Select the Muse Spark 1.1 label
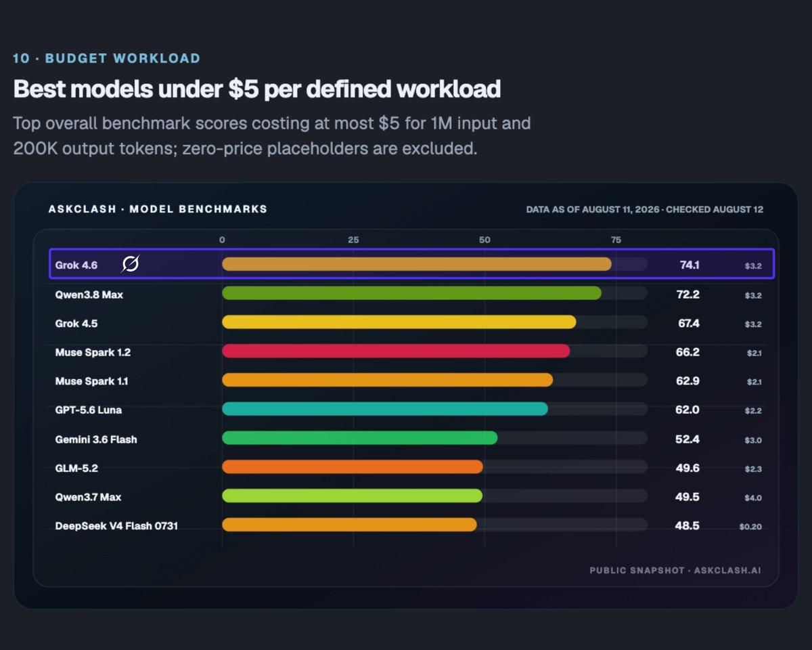Screen dimensions: 812x650 (91, 381)
